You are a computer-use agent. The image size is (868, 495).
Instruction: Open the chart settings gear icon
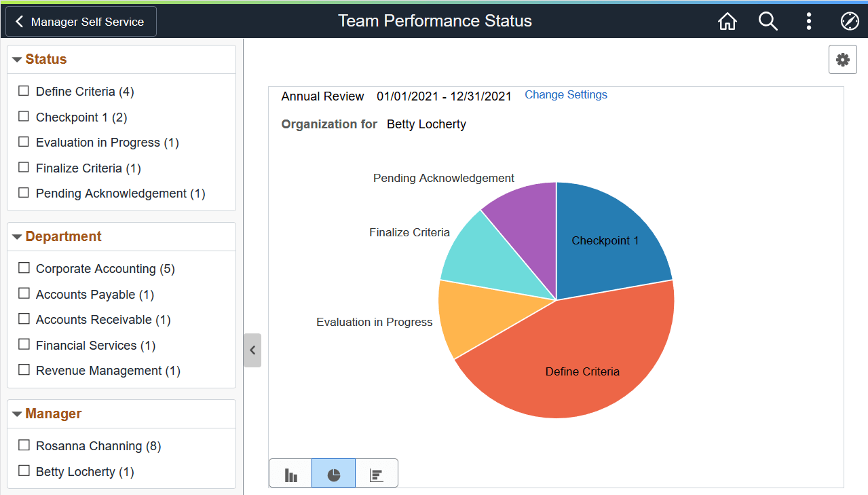point(842,60)
